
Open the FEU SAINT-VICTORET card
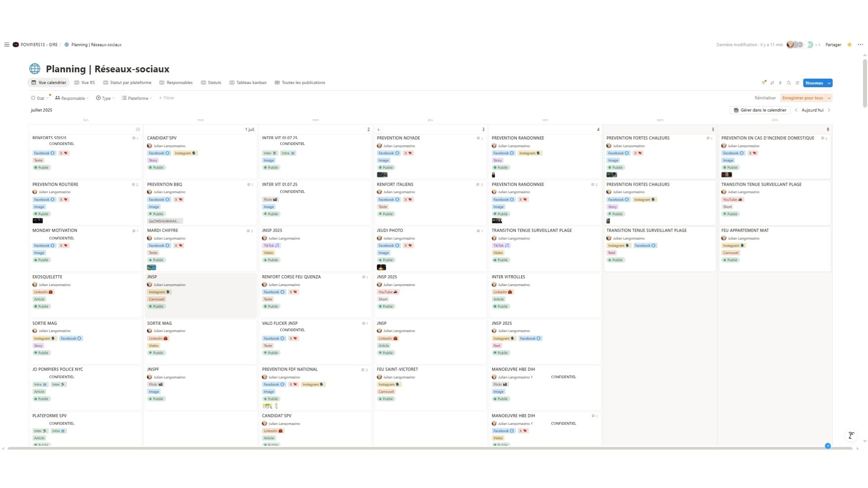(x=430, y=388)
